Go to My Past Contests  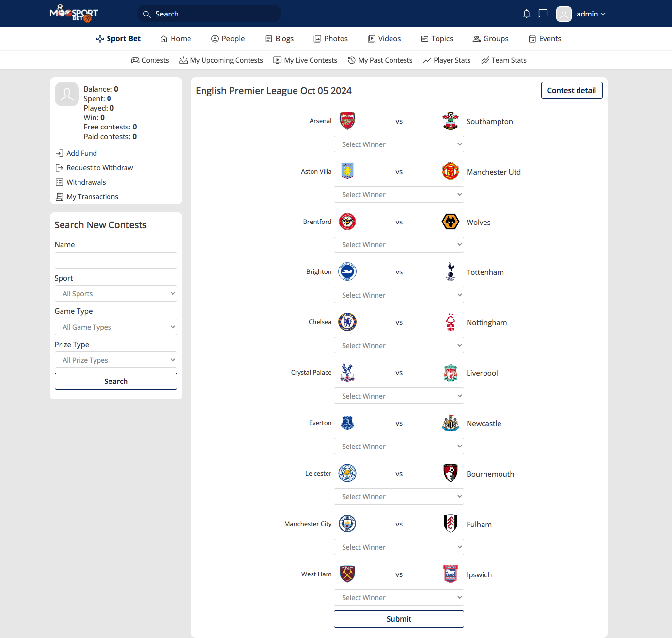point(380,60)
